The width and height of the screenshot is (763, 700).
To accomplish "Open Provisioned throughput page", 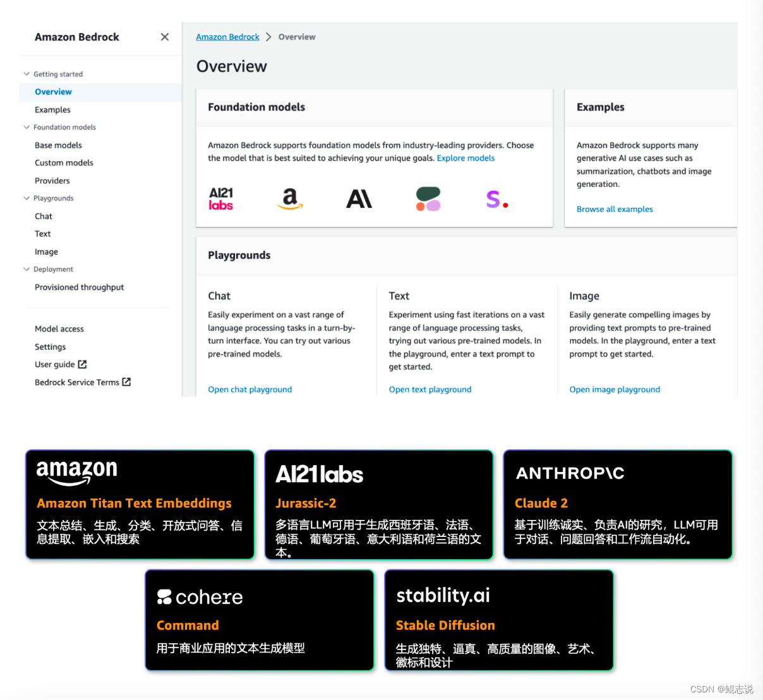I will (x=79, y=287).
